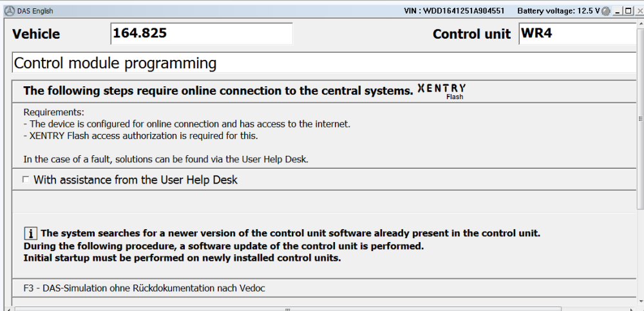644x311 pixels.
Task: Click the XENTRY Flash logo
Action: tap(442, 91)
